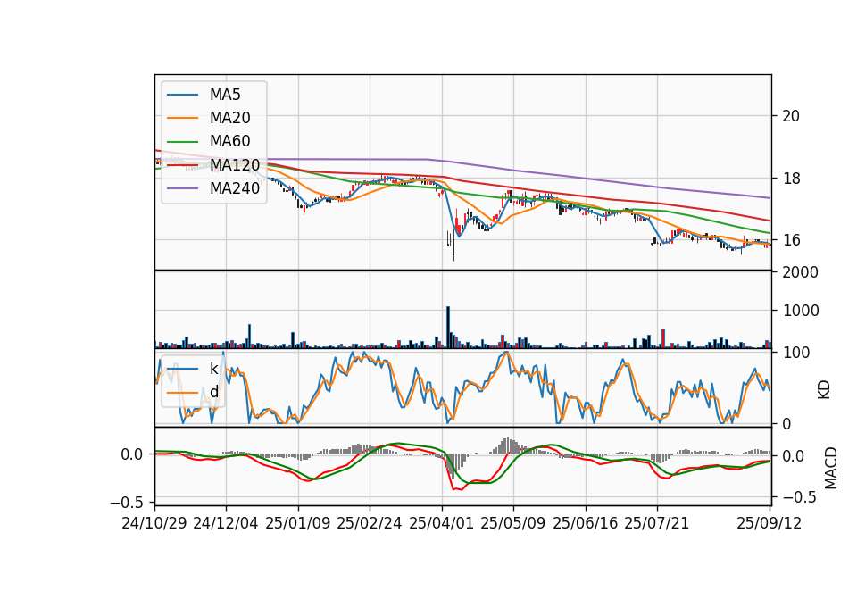Click the 25/01/09 date axis label
857x616 pixels.
click(298, 523)
